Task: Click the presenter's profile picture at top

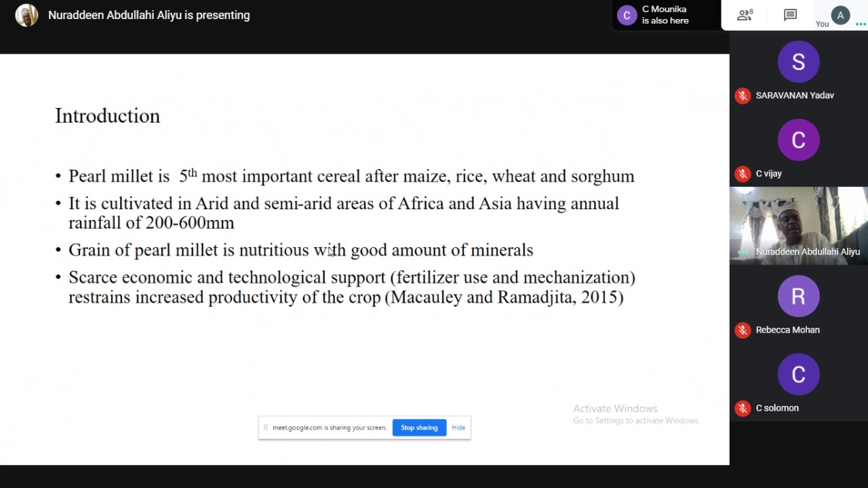Action: pos(26,15)
